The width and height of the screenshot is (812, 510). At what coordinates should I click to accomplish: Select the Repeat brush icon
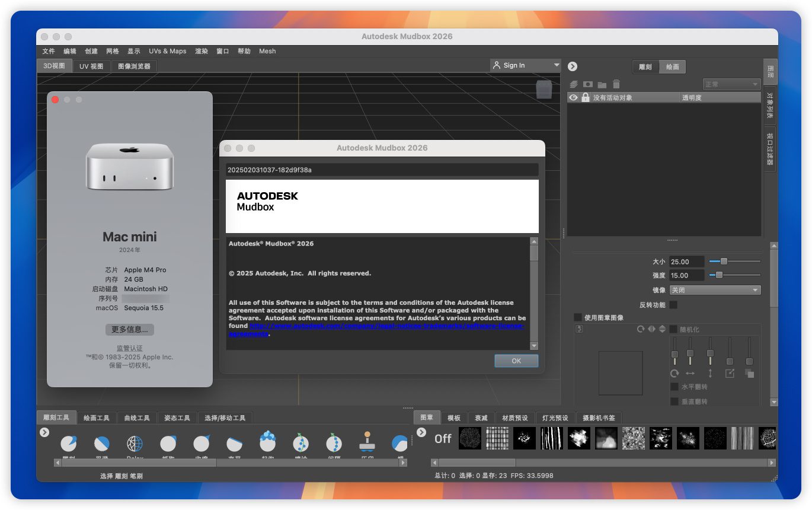click(x=334, y=442)
